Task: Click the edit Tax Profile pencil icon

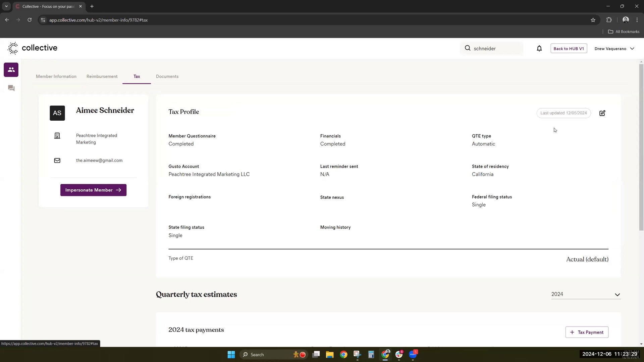Action: [602, 113]
